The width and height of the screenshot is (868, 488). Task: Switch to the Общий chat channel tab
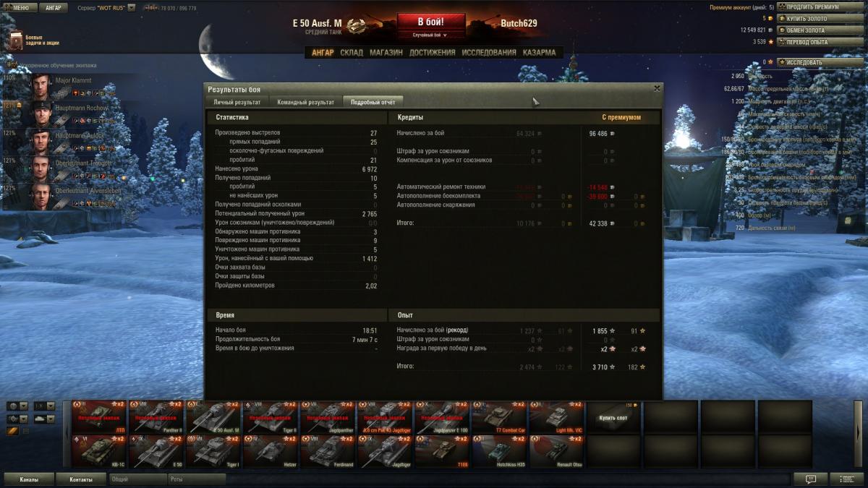tap(137, 479)
